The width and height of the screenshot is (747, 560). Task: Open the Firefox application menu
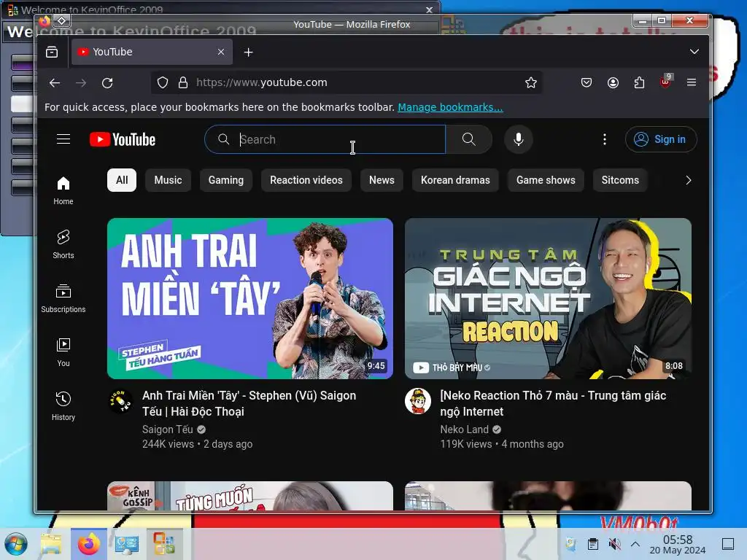click(x=692, y=83)
